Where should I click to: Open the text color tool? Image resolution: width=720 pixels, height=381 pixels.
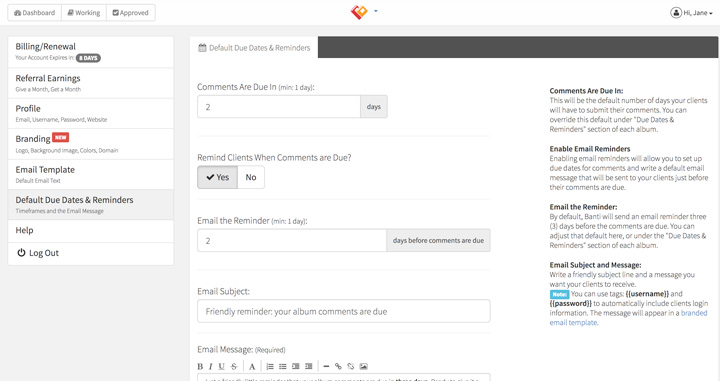(x=252, y=366)
